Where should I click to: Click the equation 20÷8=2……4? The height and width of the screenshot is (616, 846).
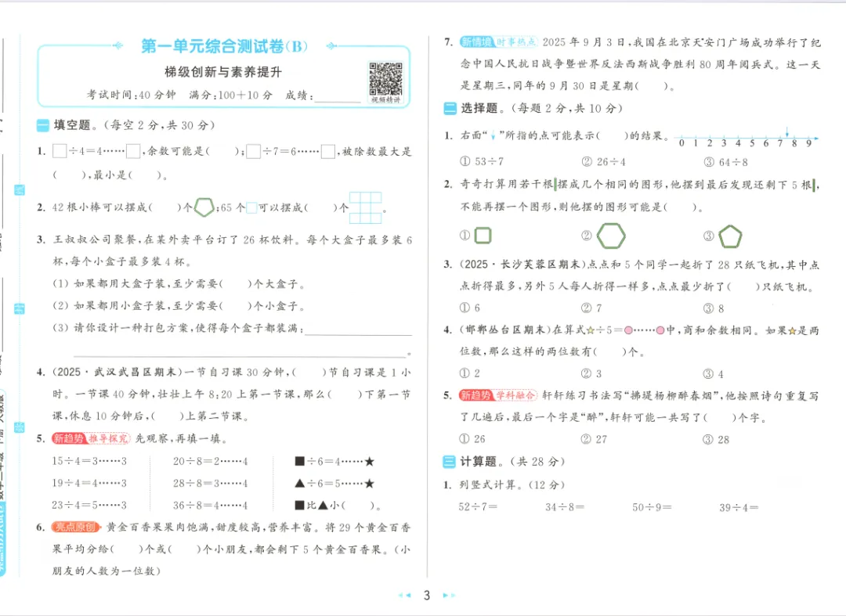tap(211, 461)
